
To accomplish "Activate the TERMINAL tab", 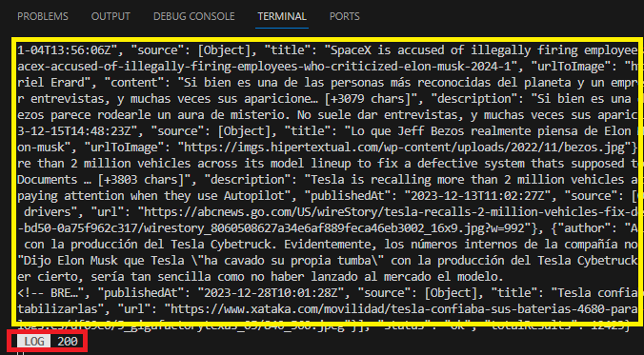I will click(x=282, y=16).
